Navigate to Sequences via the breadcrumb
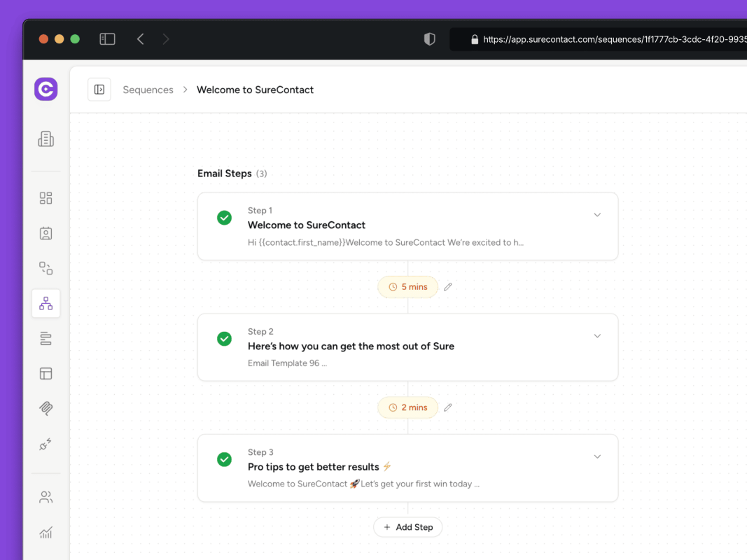Screen dimensions: 747x560 [148, 90]
